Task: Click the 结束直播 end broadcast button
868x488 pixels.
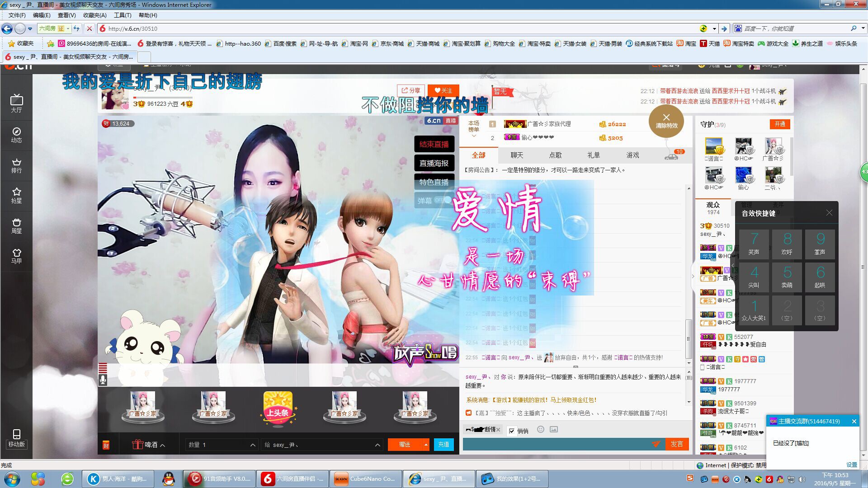Action: click(x=434, y=144)
